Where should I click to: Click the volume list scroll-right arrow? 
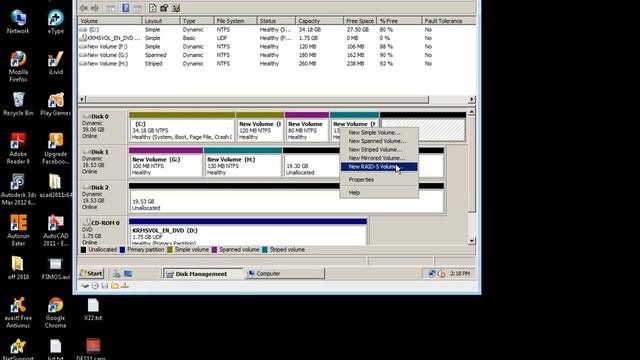click(472, 99)
